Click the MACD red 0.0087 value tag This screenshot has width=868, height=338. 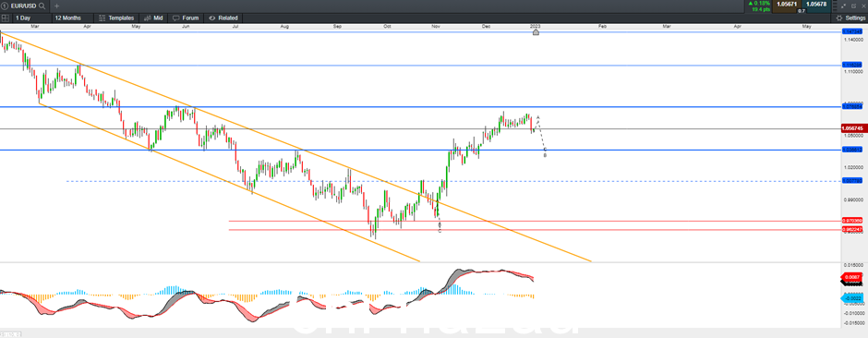coord(850,277)
